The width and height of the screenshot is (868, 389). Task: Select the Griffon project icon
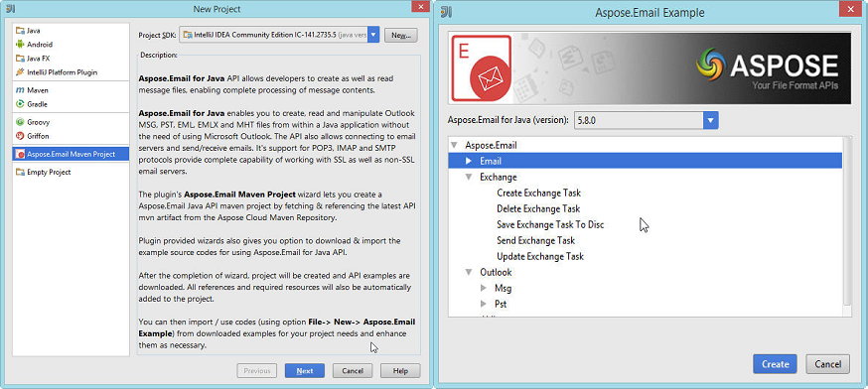tap(20, 136)
